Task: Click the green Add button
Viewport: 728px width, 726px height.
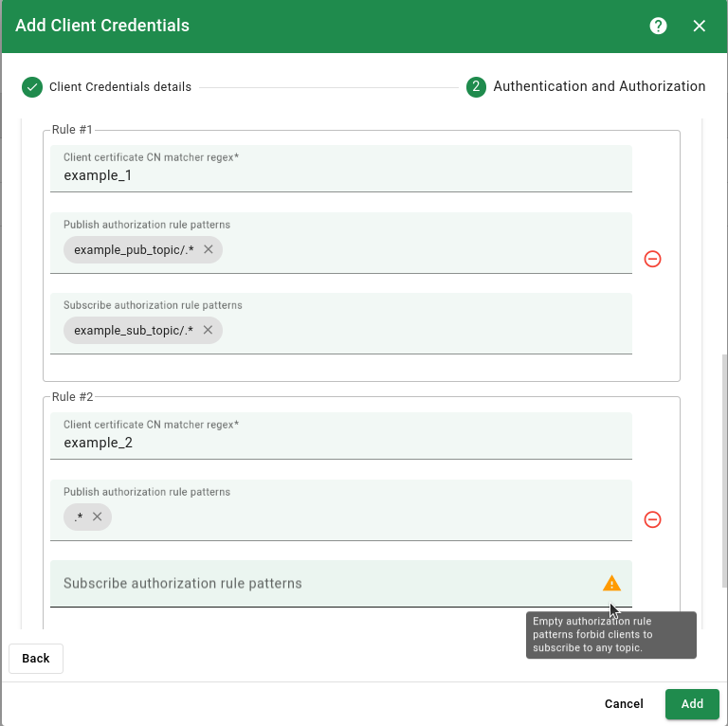Action: click(692, 704)
